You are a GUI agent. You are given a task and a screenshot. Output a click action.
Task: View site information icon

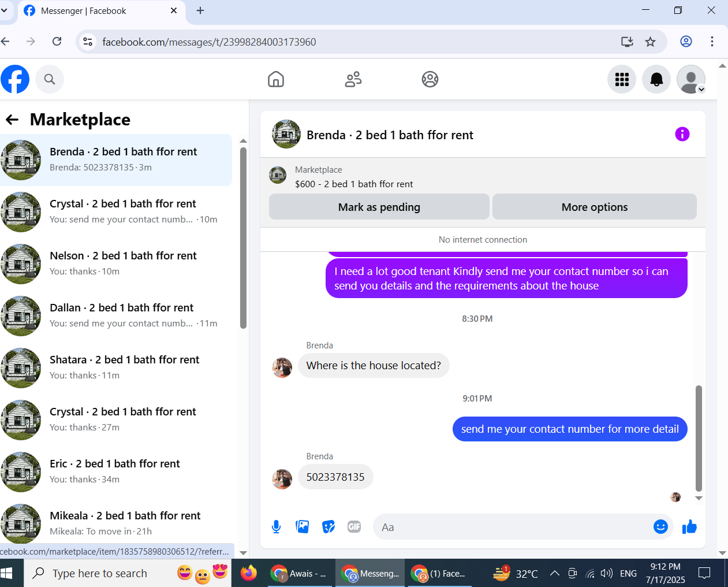[88, 42]
